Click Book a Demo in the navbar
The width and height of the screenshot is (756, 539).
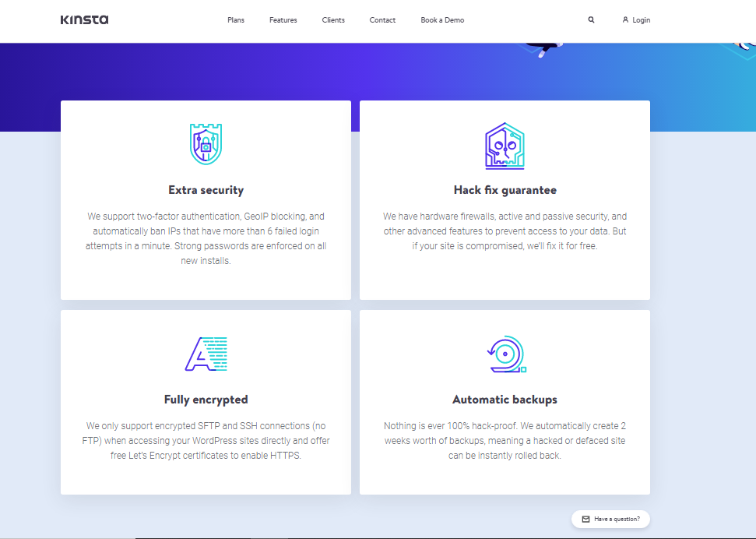442,20
